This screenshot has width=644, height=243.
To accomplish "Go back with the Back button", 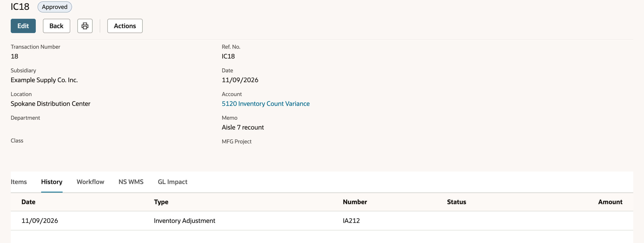I will [x=56, y=26].
